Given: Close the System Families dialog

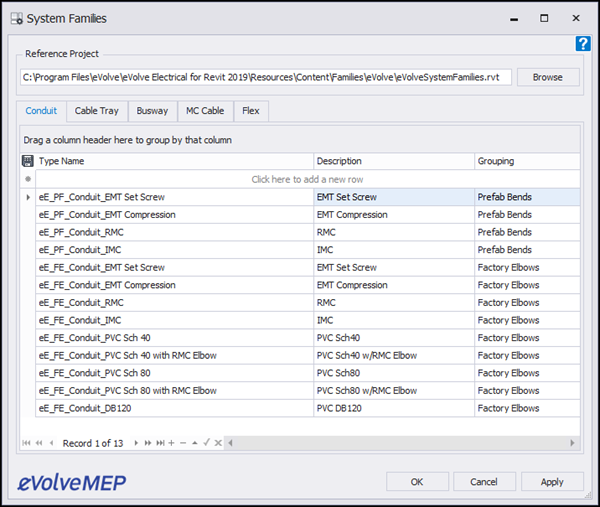Looking at the screenshot, I should click(x=576, y=18).
